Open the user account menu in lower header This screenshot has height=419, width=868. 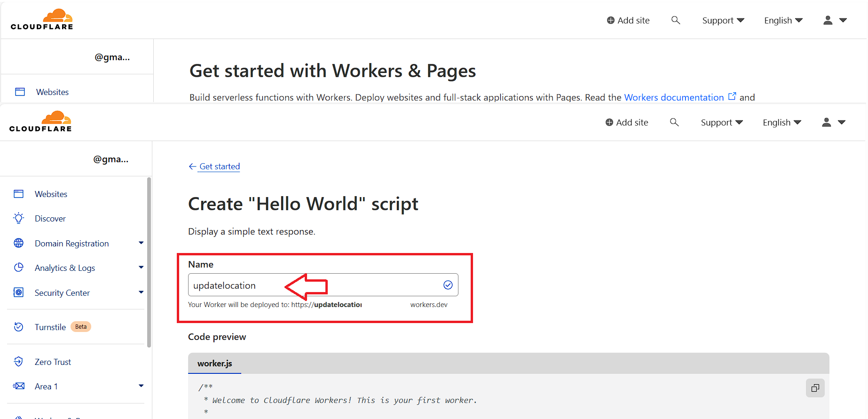click(834, 122)
